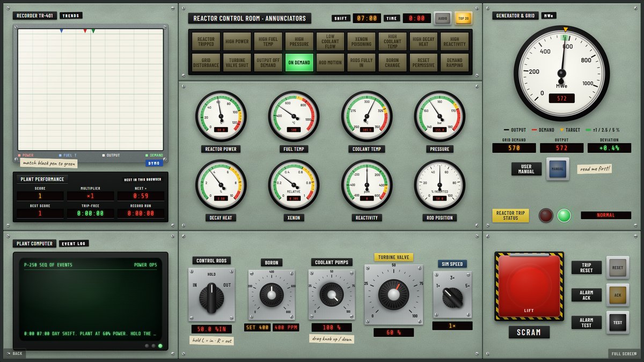Click the 50.0 %IN rod readout
Image resolution: width=644 pixels, height=362 pixels.
[x=211, y=329]
